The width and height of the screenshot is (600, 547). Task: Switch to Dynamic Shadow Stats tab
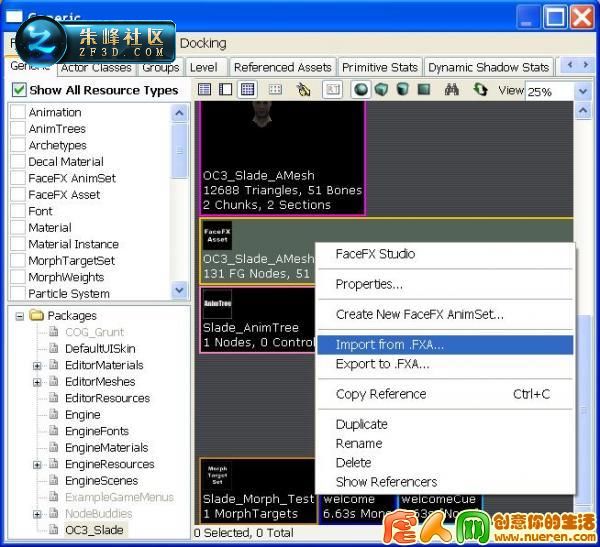point(489,67)
